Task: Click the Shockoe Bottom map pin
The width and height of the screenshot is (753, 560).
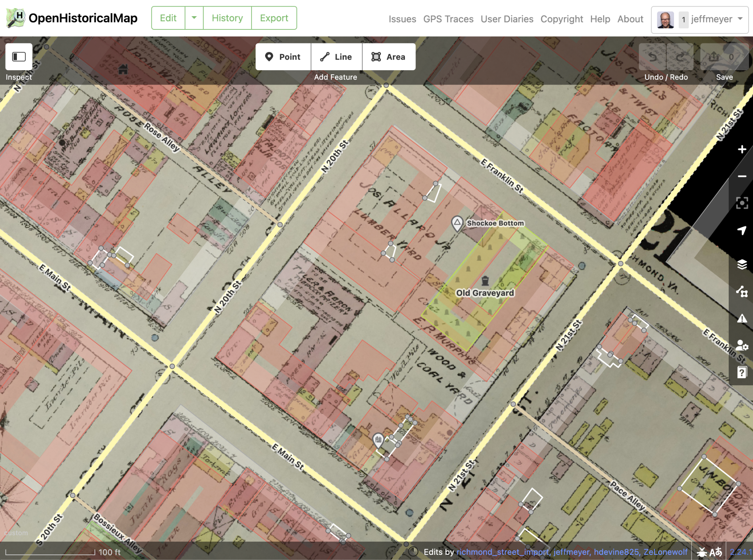Action: click(x=457, y=223)
